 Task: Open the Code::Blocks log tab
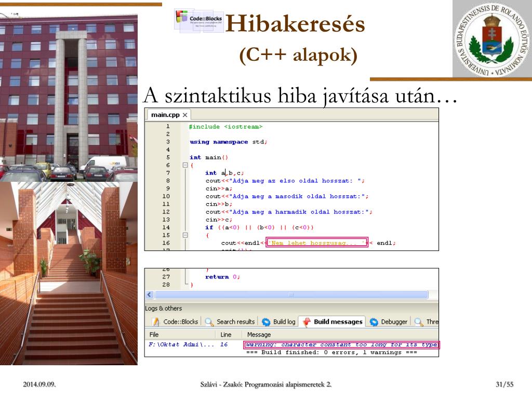(176, 322)
